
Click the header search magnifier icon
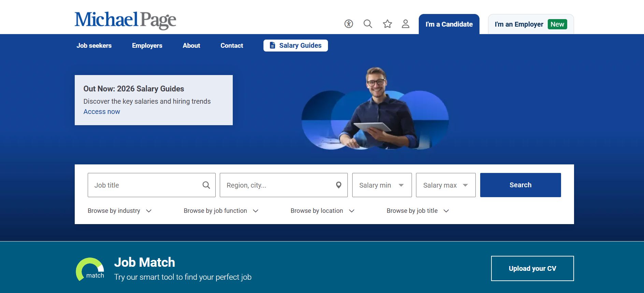368,24
